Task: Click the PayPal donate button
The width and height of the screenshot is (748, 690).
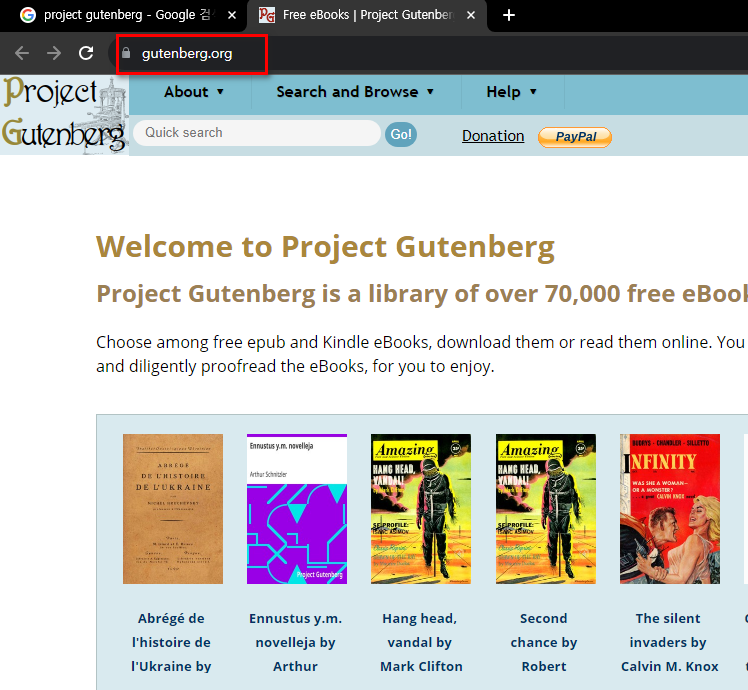Action: pos(575,137)
